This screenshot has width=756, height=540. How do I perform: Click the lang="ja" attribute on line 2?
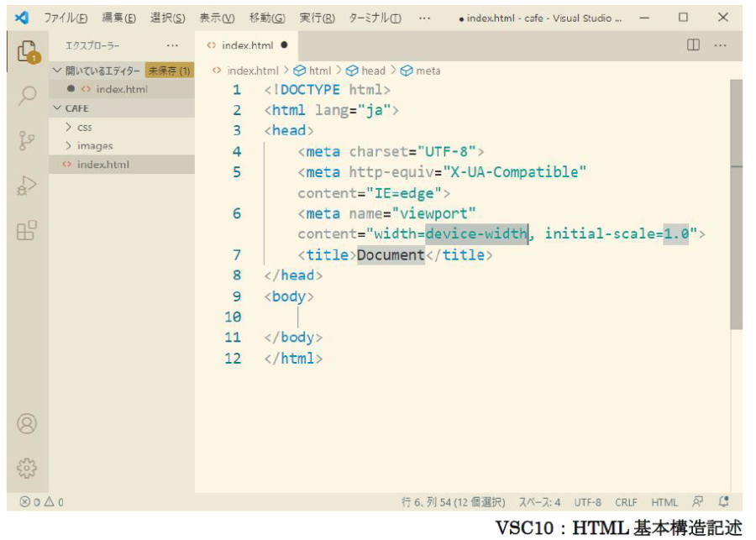tap(352, 110)
